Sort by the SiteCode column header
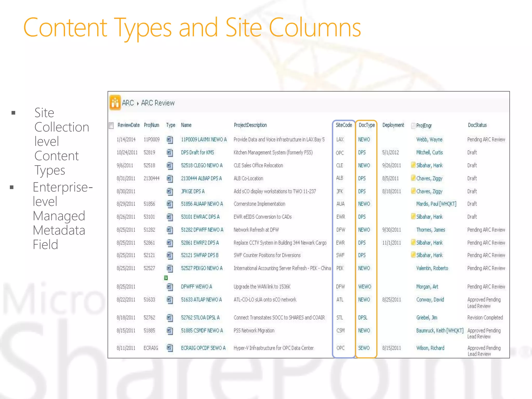Screen dimensions: 532x399 click(343, 125)
